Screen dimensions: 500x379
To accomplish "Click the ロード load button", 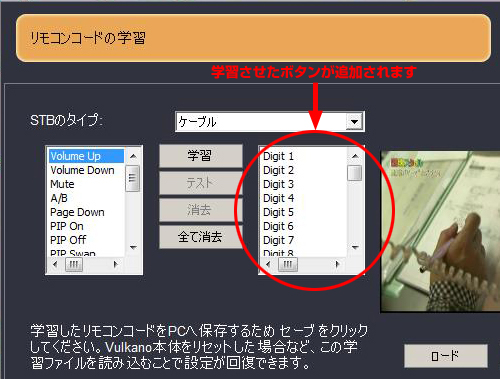I will pos(445,356).
